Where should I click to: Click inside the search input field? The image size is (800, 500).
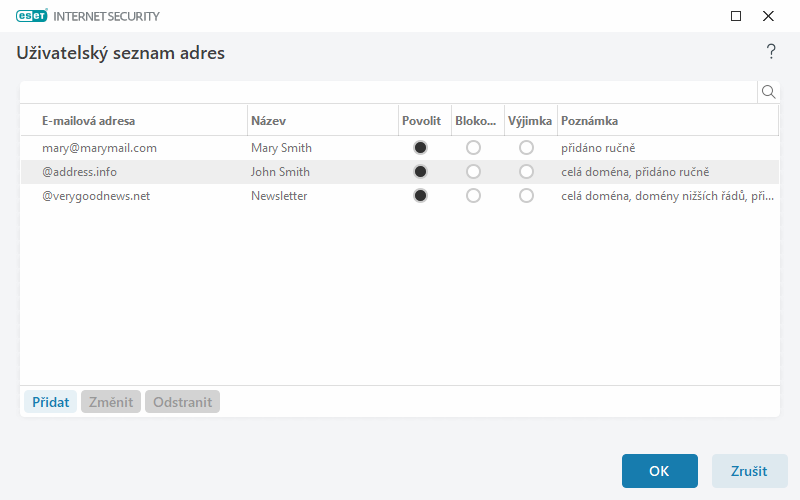coord(388,92)
